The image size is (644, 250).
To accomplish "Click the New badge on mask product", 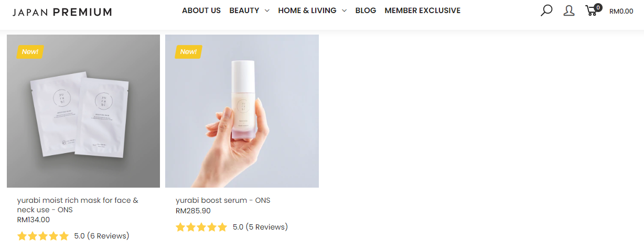I will (30, 51).
